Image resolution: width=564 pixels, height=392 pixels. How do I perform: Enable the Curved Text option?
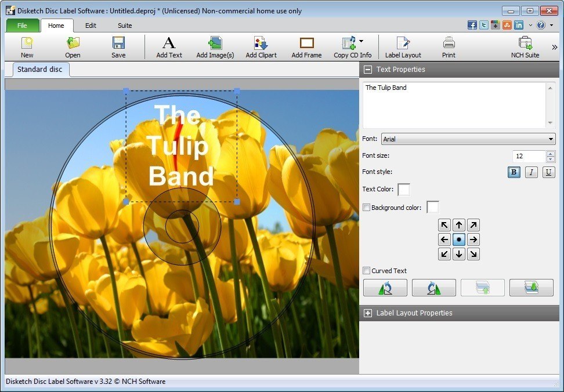click(366, 270)
